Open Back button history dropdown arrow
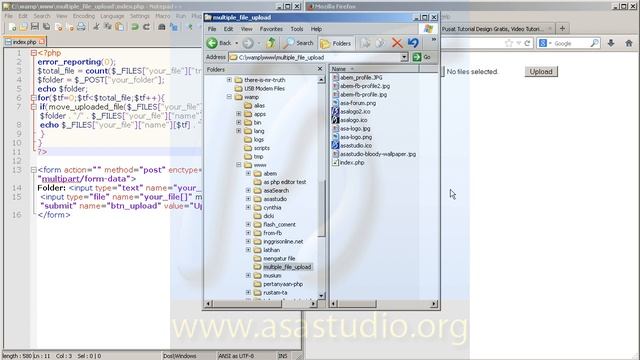The width and height of the screenshot is (640, 360). pyautogui.click(x=236, y=43)
